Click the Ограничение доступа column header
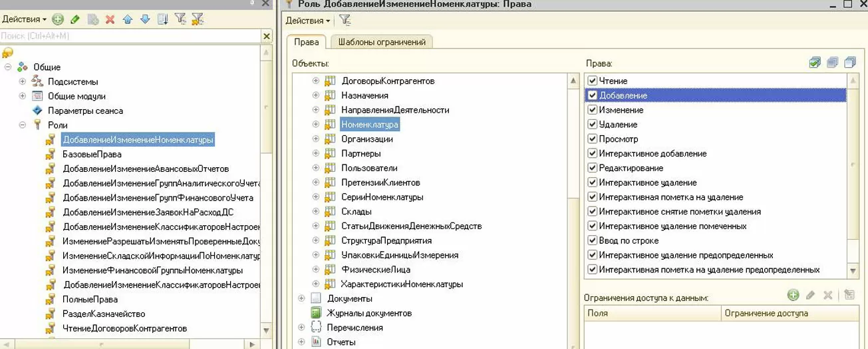This screenshot has width=868, height=349. point(791,313)
